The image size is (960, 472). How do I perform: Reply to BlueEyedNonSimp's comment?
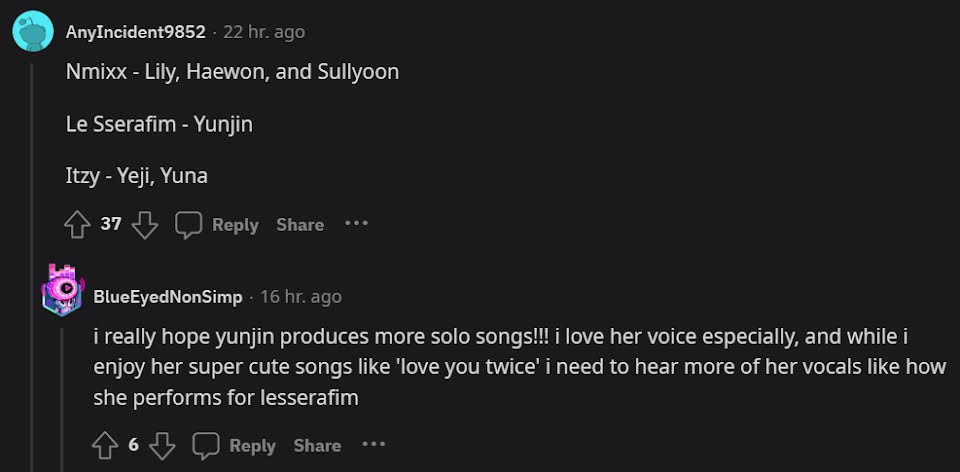point(235,446)
